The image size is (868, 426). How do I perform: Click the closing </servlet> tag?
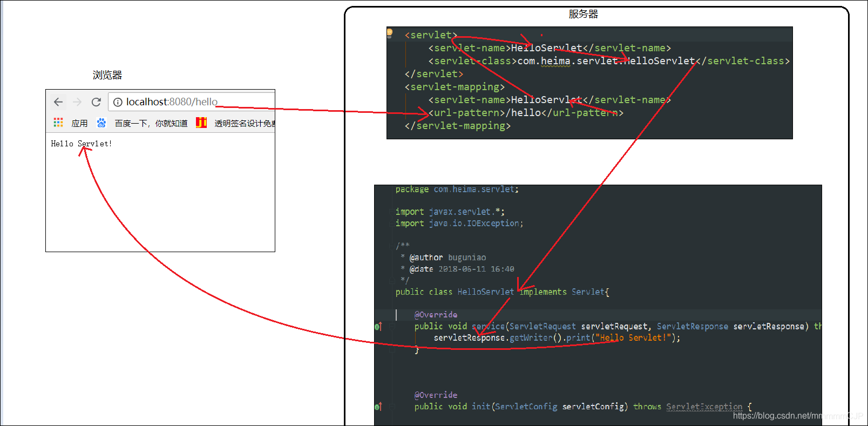click(434, 74)
